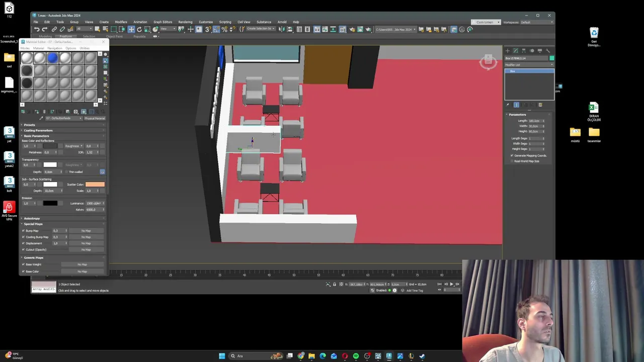Toggle Show Shaded Material in Viewport icon
The image size is (644, 362).
click(x=84, y=112)
